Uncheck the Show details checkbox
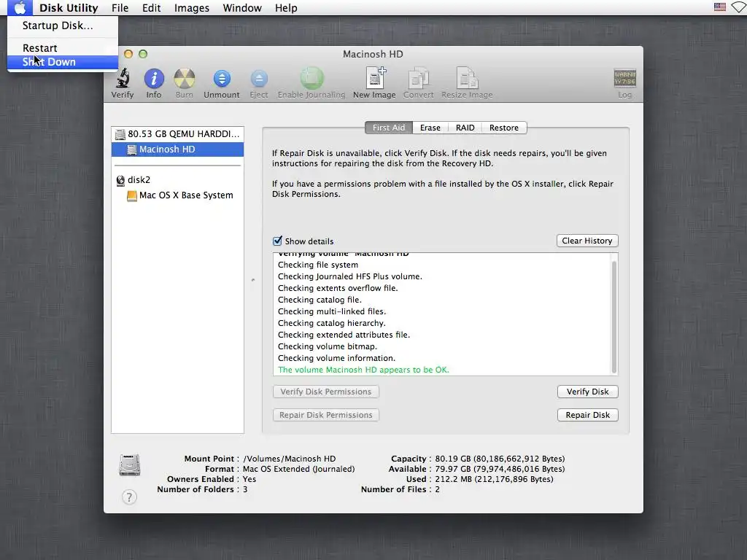This screenshot has width=747, height=560. 277,241
